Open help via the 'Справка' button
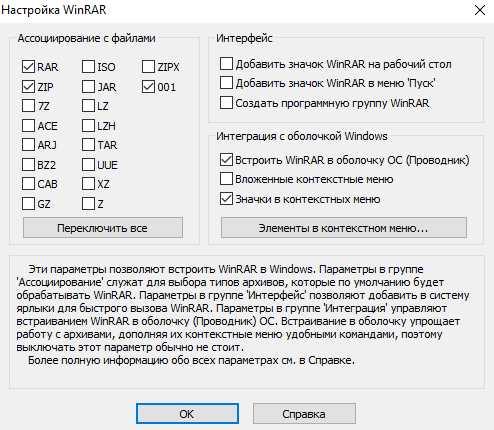This screenshot has width=494, height=430. pyautogui.click(x=304, y=414)
